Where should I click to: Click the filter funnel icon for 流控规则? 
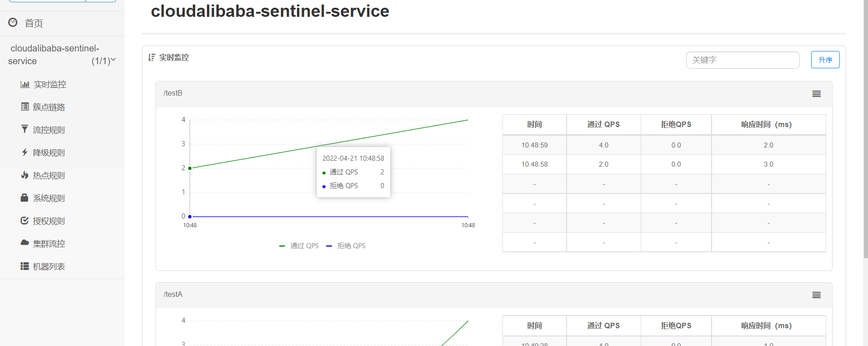click(x=25, y=129)
